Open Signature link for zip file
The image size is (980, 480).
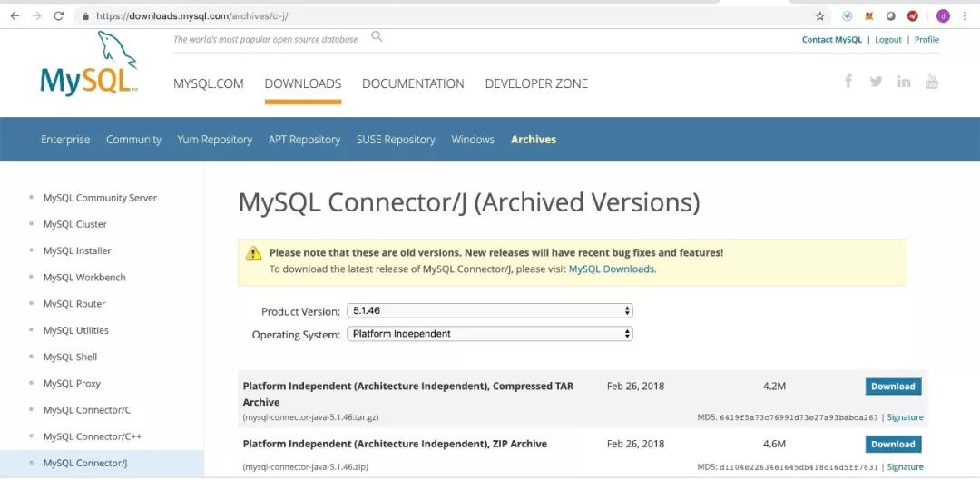tap(905, 467)
